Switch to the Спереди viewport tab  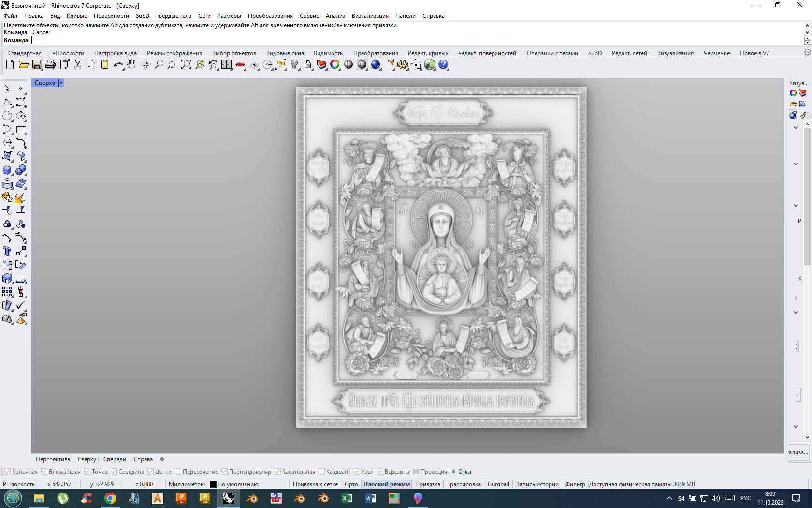[x=115, y=459]
